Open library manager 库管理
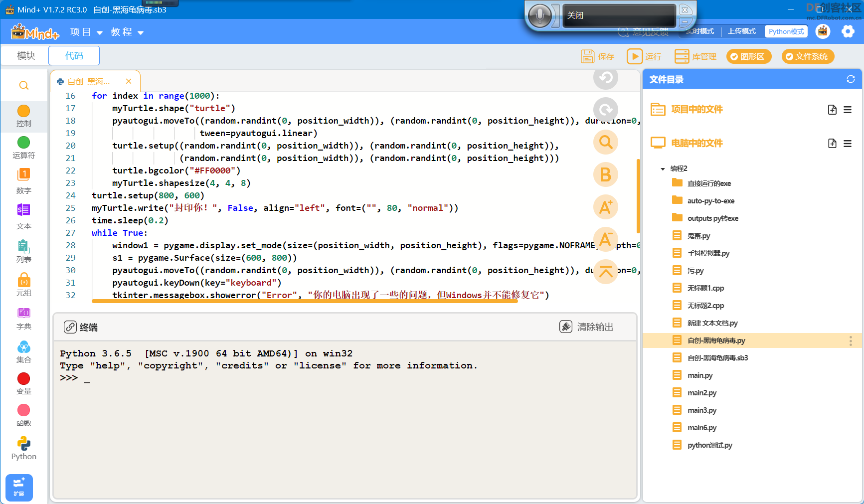Viewport: 864px width, 504px height. pyautogui.click(x=695, y=56)
